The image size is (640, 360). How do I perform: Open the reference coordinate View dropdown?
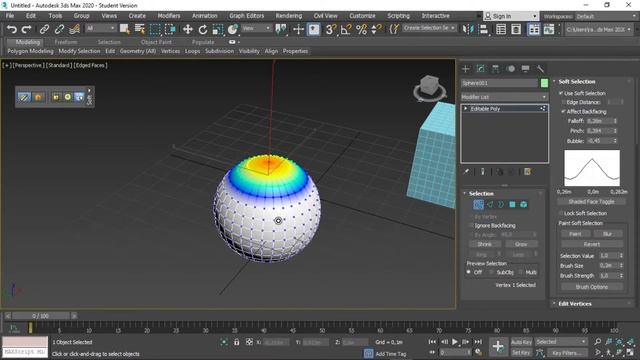click(x=256, y=28)
